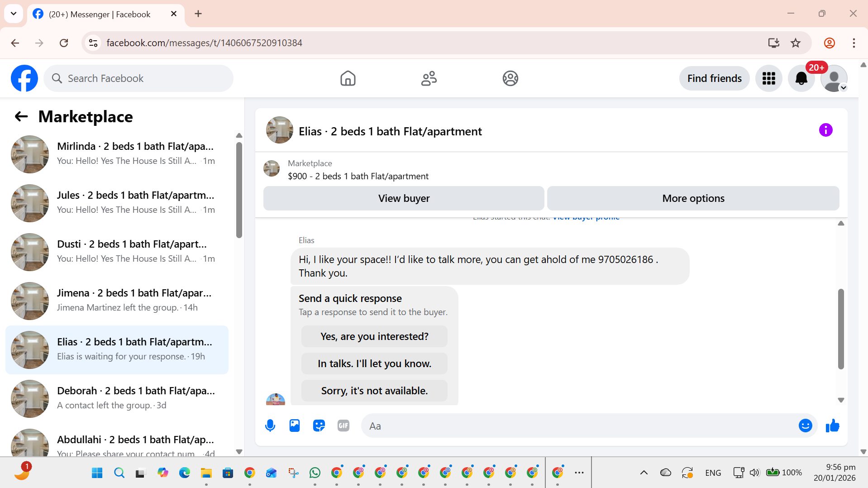Click the View buyer button

(404, 198)
